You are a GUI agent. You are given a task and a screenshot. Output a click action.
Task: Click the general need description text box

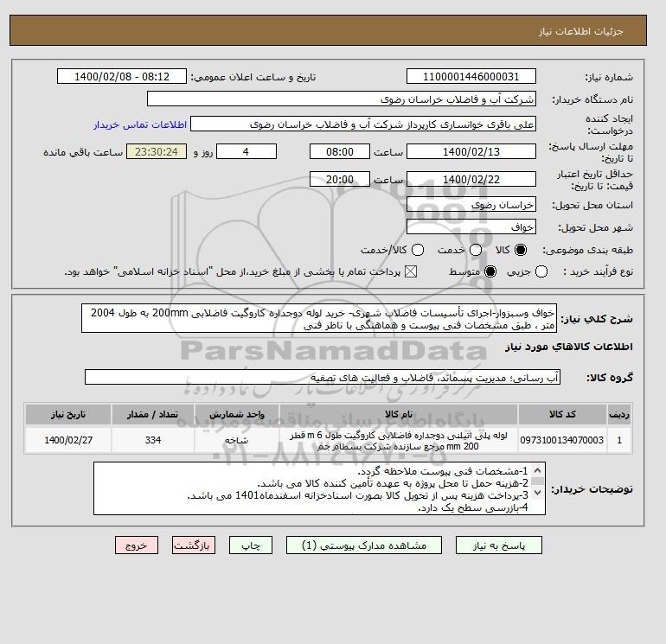[x=319, y=318]
